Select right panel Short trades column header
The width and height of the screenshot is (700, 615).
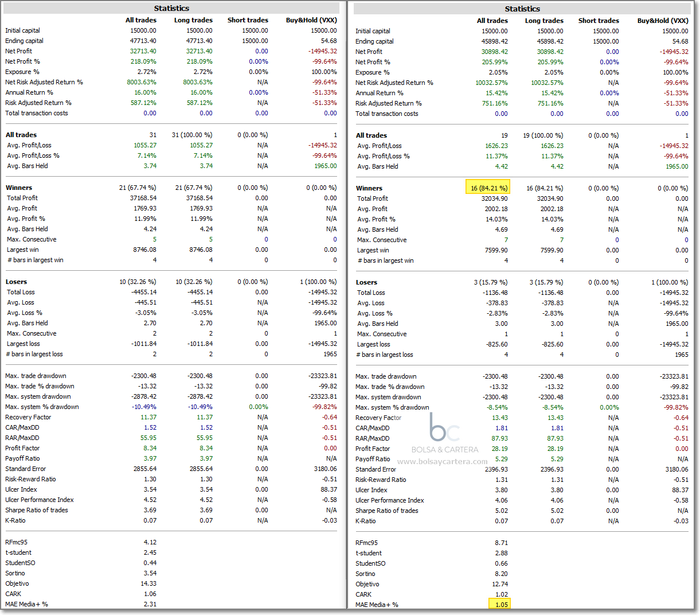(x=599, y=21)
